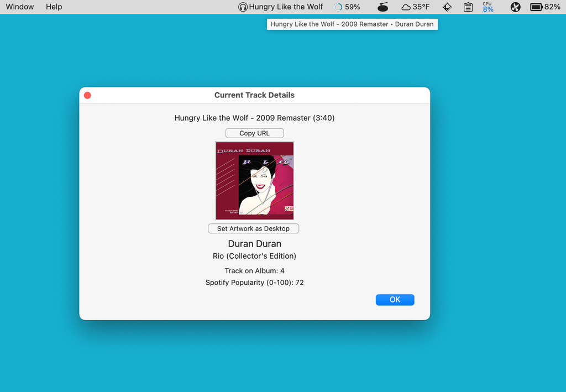
Task: Click the headphones now-playing menu bar icon
Action: pos(243,7)
